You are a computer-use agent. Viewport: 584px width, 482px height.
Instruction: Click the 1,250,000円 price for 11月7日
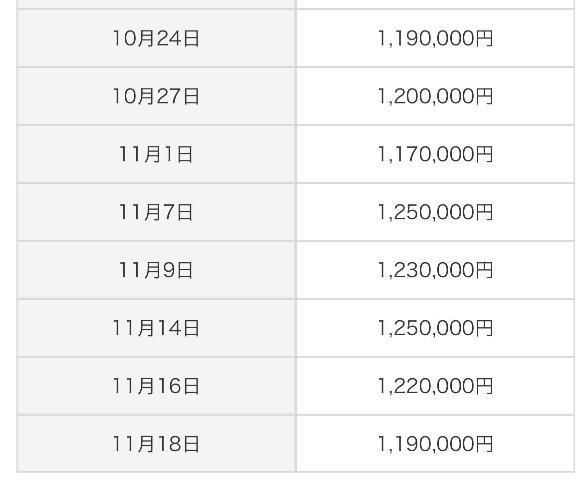pos(435,212)
